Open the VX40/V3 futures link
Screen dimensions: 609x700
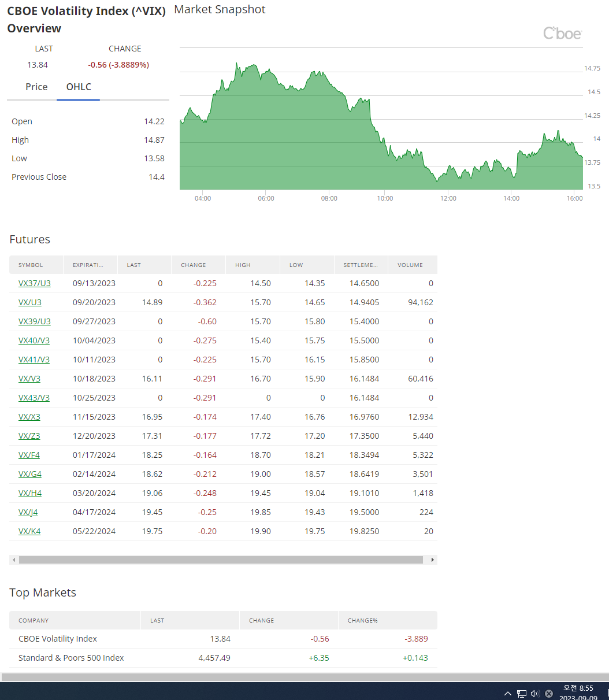click(x=34, y=340)
